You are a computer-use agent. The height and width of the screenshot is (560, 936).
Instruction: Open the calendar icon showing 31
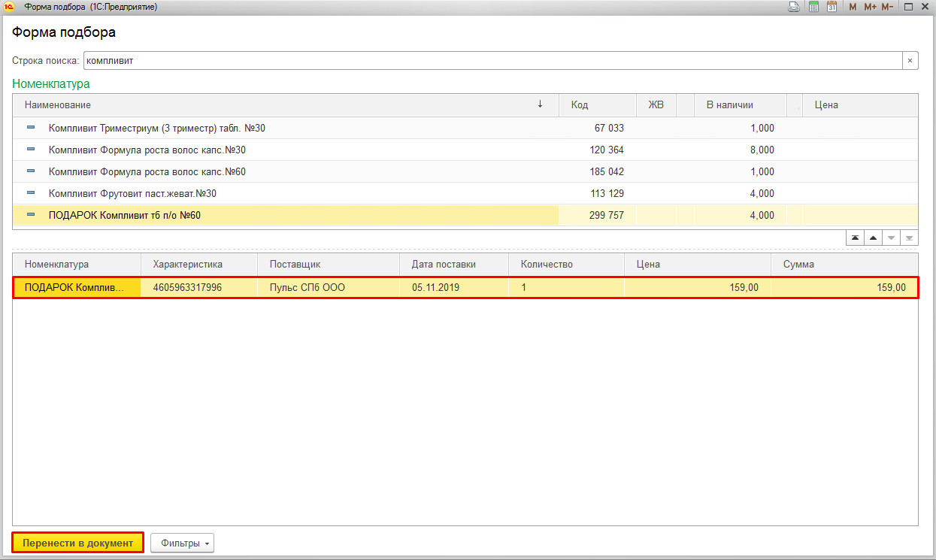831,7
